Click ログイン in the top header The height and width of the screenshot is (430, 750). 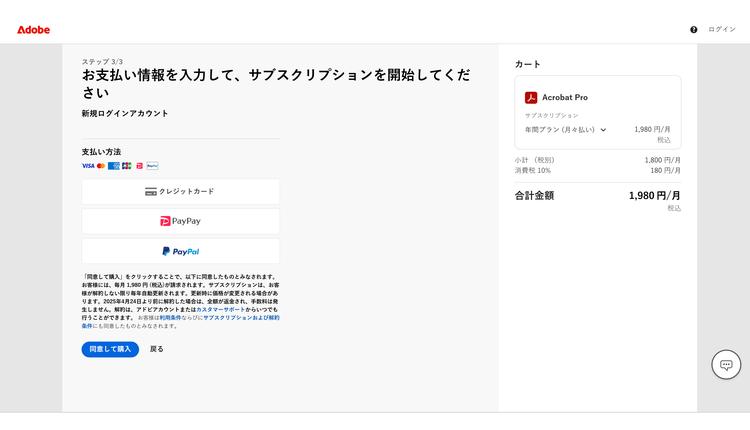(722, 30)
